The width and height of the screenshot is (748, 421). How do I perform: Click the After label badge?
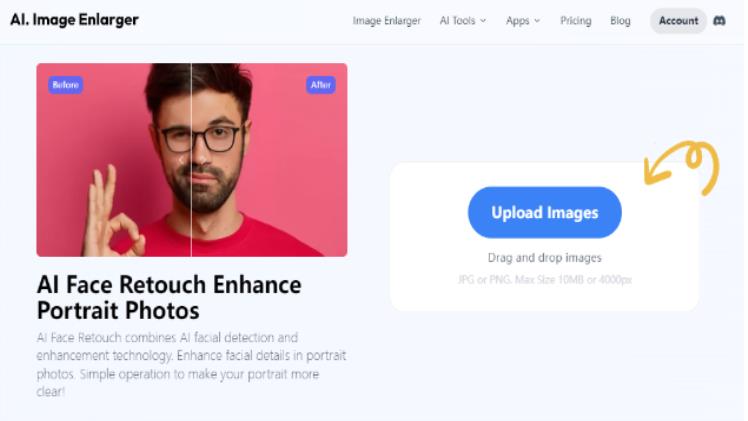pyautogui.click(x=320, y=85)
